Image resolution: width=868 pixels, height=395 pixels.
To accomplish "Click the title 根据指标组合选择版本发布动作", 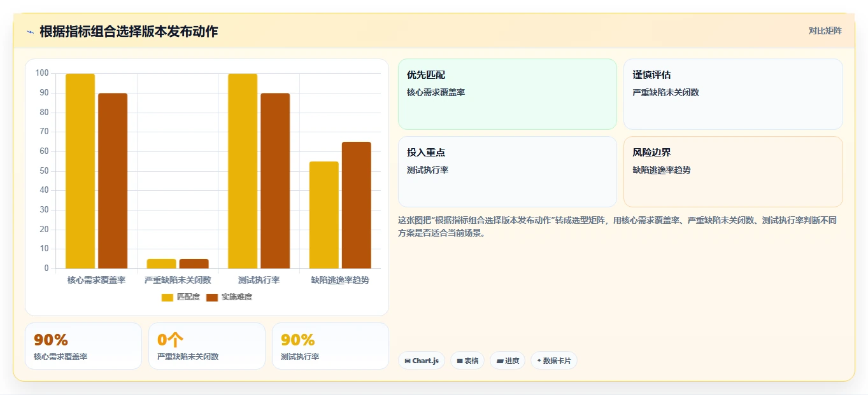I will click(x=129, y=31).
